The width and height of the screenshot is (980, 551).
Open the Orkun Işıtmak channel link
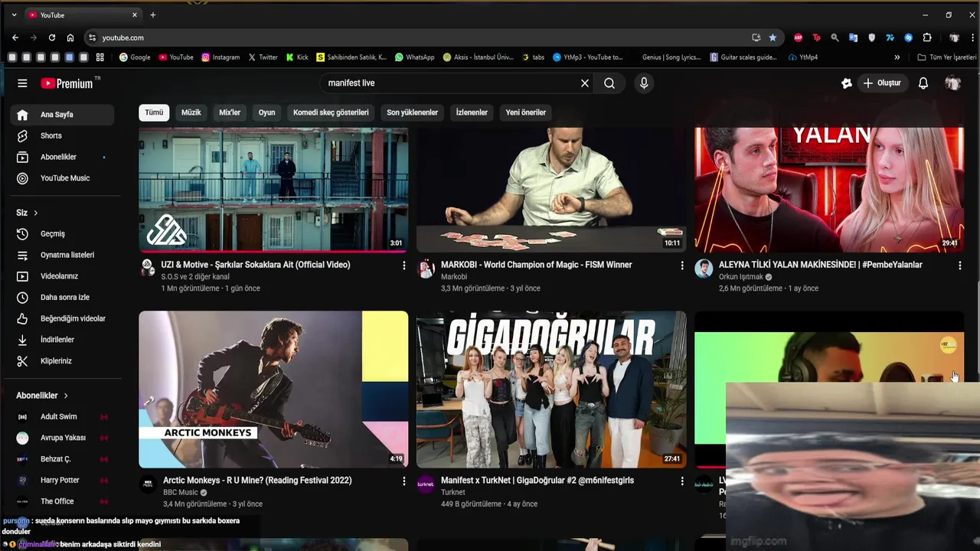point(741,277)
